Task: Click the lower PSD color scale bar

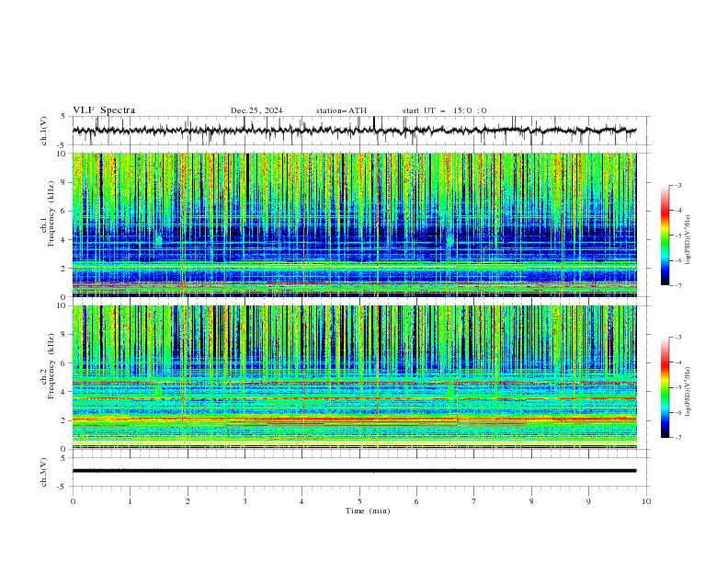Action: click(x=665, y=387)
